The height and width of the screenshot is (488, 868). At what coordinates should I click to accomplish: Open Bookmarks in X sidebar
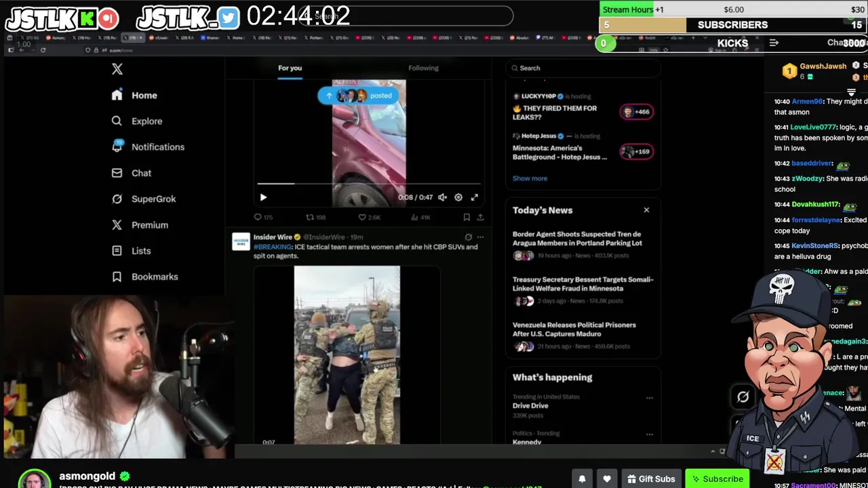(144, 277)
